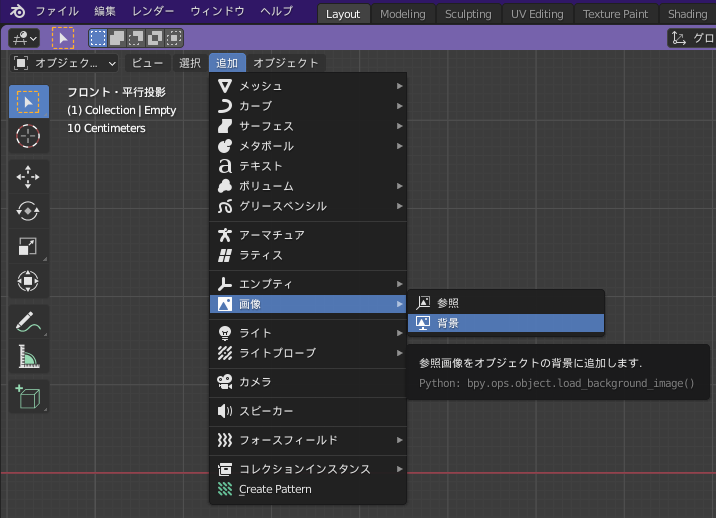The image size is (716, 518).
Task: Select the Transform tool
Action: (28, 281)
